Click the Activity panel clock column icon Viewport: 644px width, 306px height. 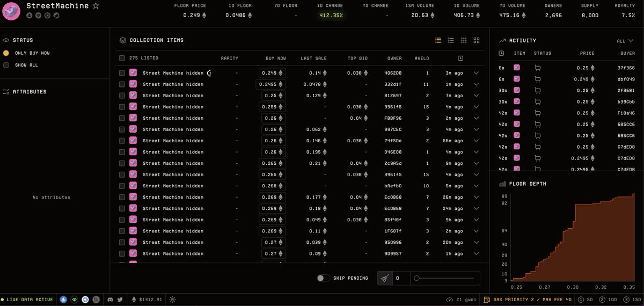(x=501, y=53)
